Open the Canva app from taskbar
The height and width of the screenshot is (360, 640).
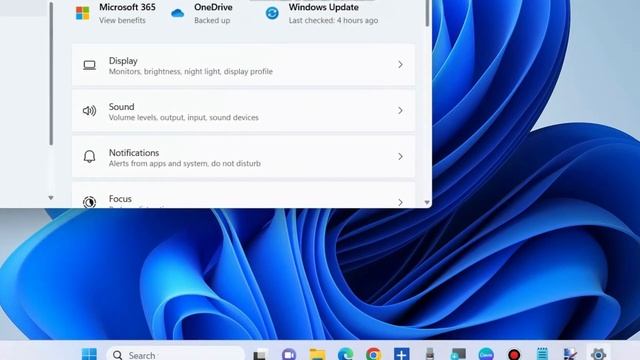(x=486, y=354)
